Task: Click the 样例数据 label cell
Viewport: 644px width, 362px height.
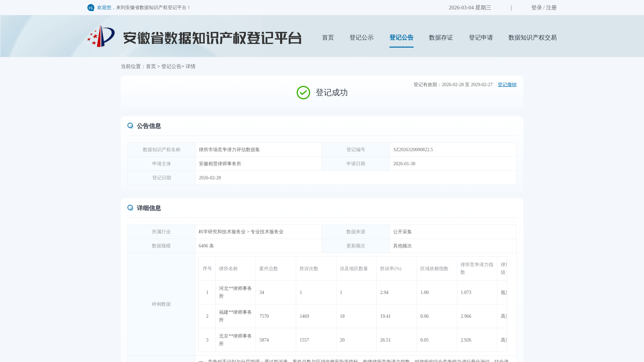Action: 161,304
